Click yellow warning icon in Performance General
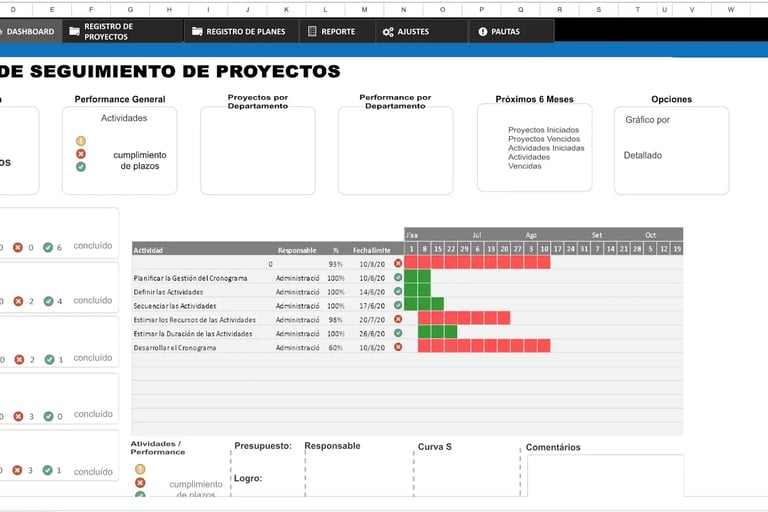The width and height of the screenshot is (768, 512). pos(81,141)
